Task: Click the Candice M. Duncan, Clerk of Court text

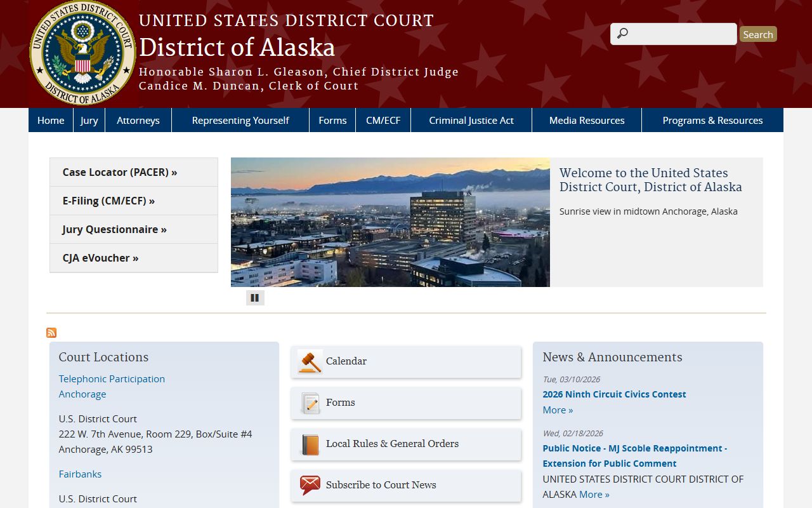Action: 249,86
